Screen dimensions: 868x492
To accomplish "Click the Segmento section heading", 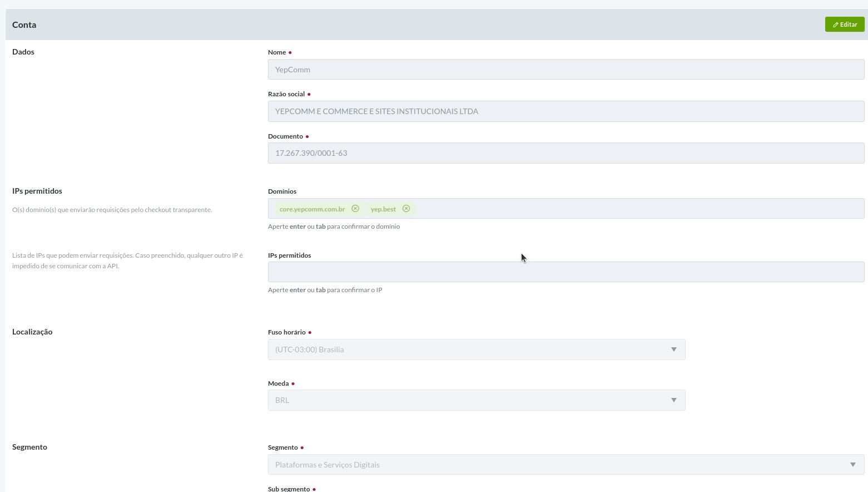I will 29,447.
